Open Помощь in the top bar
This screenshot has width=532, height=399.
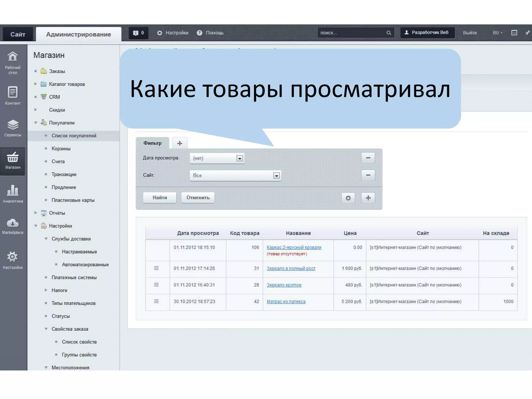(210, 33)
